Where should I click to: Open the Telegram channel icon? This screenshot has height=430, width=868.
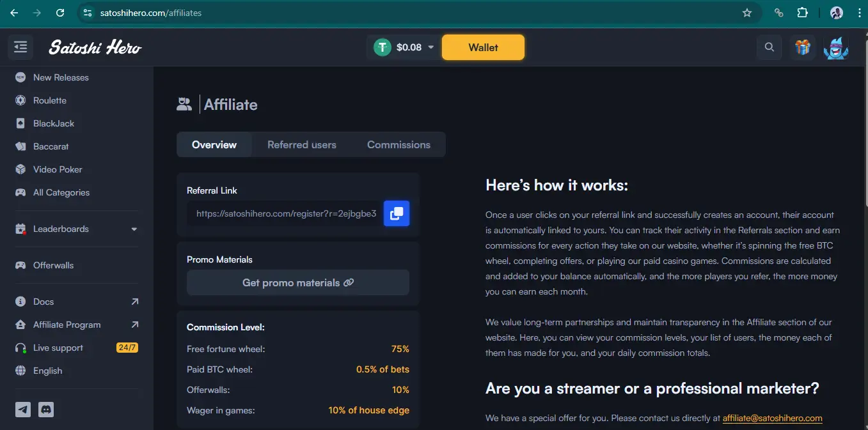[23, 410]
